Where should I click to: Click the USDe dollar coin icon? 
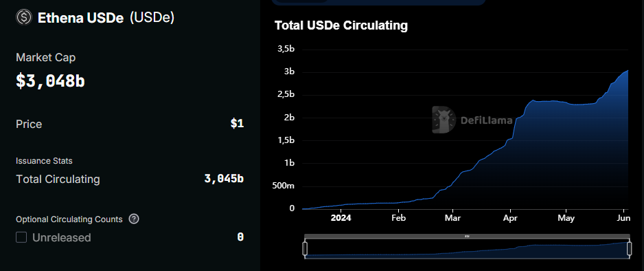(24, 17)
